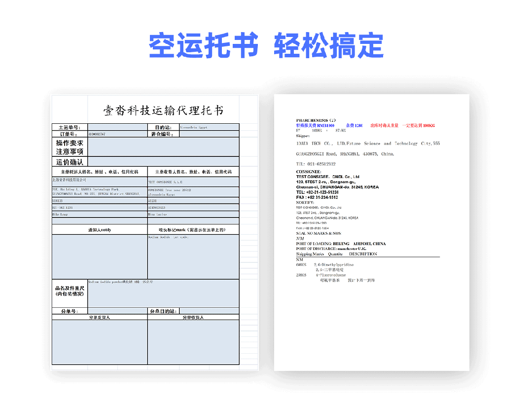The height and width of the screenshot is (402, 532).
Task: Click the shipper postcode '518133'
Action: [x=57, y=201]
